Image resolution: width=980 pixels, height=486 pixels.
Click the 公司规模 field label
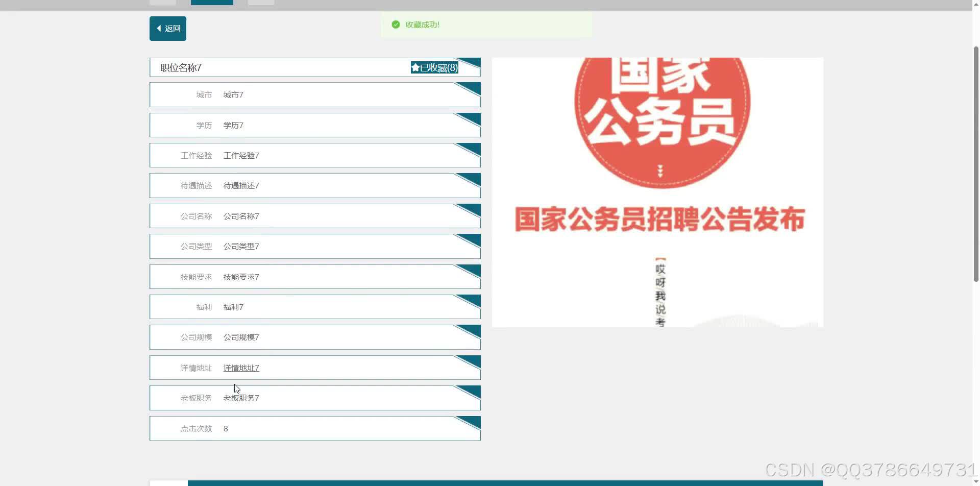[x=196, y=337]
